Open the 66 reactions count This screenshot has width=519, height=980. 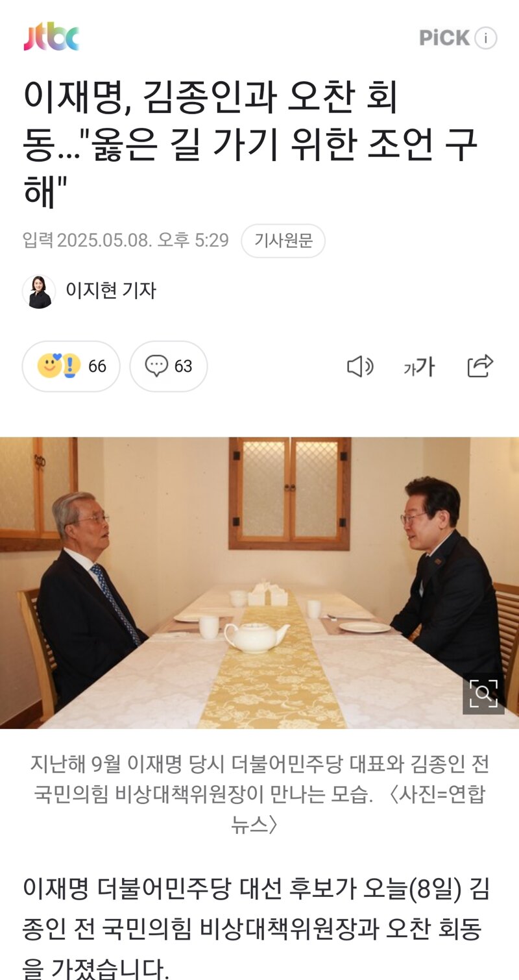97,367
